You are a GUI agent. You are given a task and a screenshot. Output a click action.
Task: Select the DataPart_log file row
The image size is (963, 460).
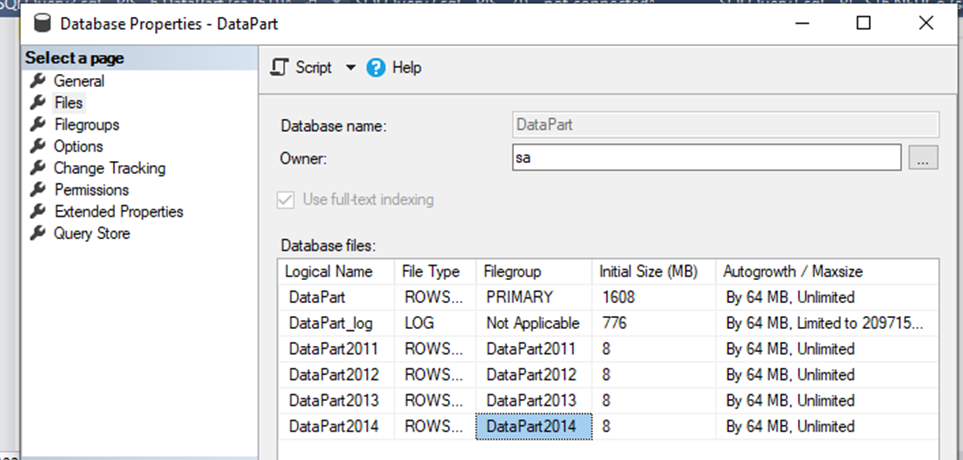[330, 323]
